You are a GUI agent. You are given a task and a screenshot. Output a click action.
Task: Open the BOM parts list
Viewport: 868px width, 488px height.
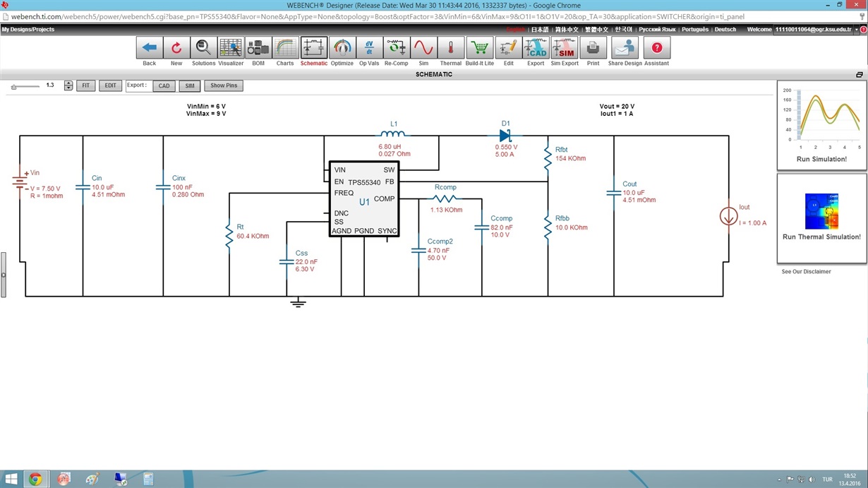click(x=258, y=48)
